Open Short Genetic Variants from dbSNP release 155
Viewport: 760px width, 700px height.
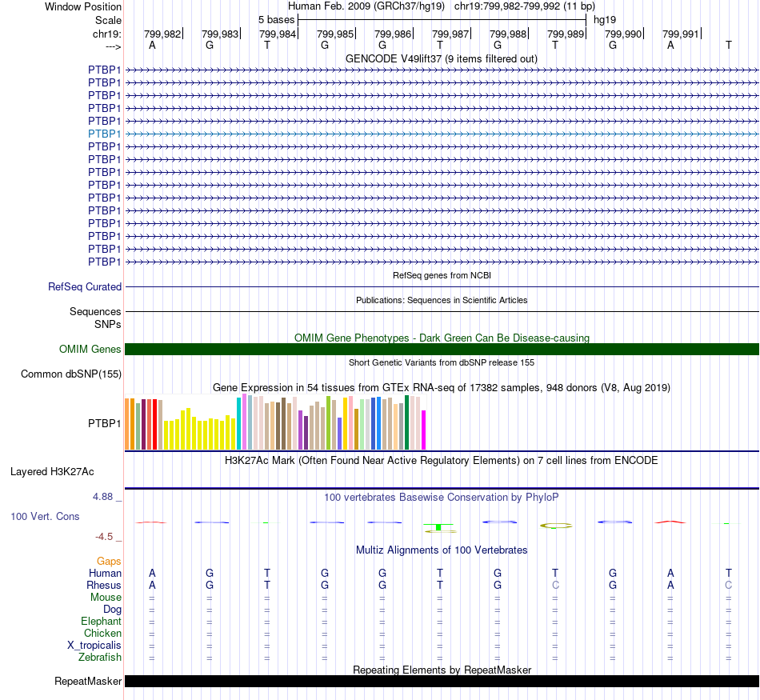(442, 362)
